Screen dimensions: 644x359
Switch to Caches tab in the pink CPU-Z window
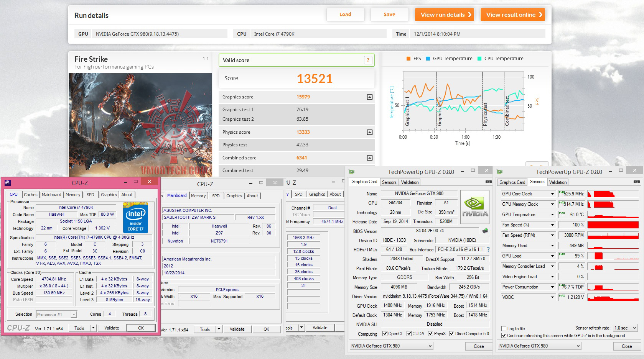(31, 195)
